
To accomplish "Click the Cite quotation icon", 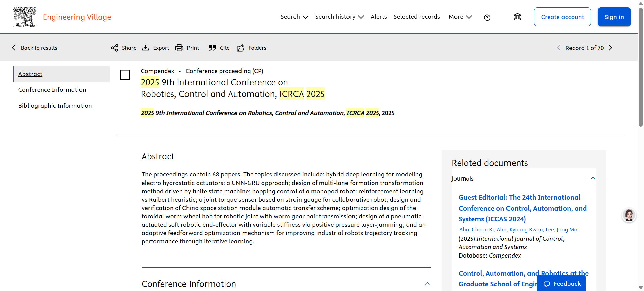I will pyautogui.click(x=212, y=48).
